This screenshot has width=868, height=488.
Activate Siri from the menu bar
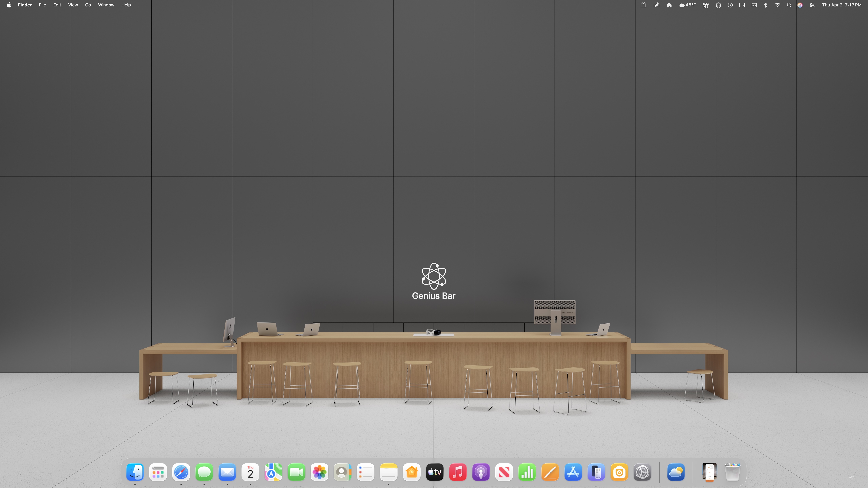pyautogui.click(x=800, y=5)
